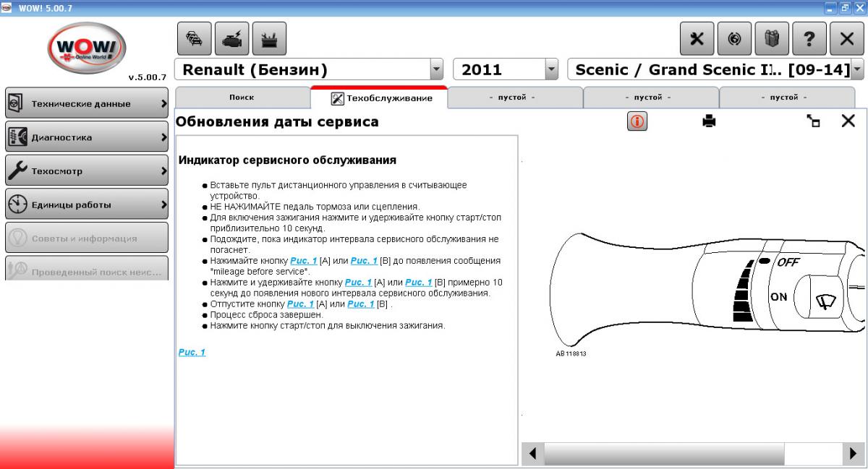Click the Диагностика chip icon
This screenshot has width=868, height=469.
(x=17, y=137)
